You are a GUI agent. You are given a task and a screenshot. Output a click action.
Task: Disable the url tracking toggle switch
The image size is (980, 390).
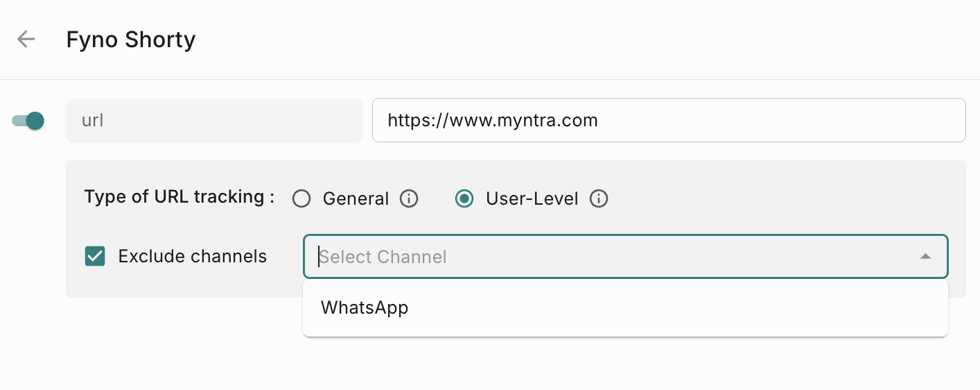29,121
